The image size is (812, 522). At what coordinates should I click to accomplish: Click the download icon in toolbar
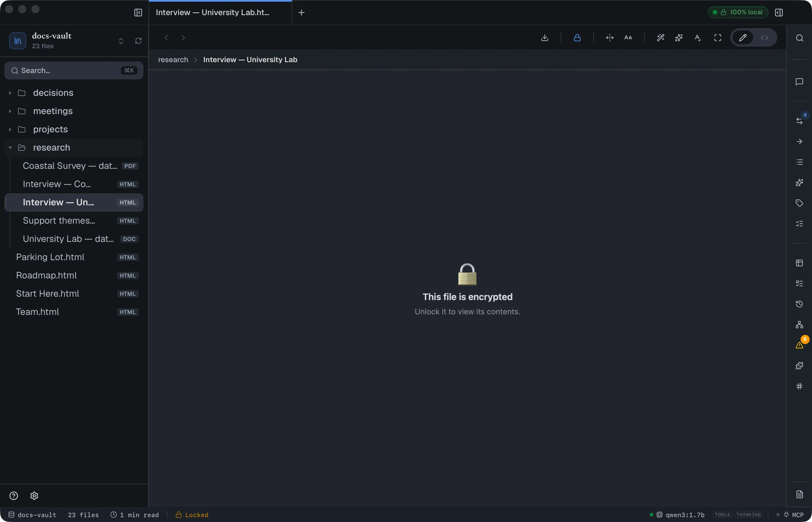(545, 38)
